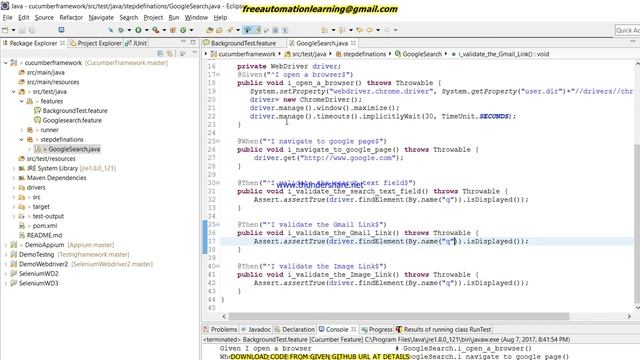Screen dimensions: 640x360
Task: Expand the runner package
Action: (22, 130)
